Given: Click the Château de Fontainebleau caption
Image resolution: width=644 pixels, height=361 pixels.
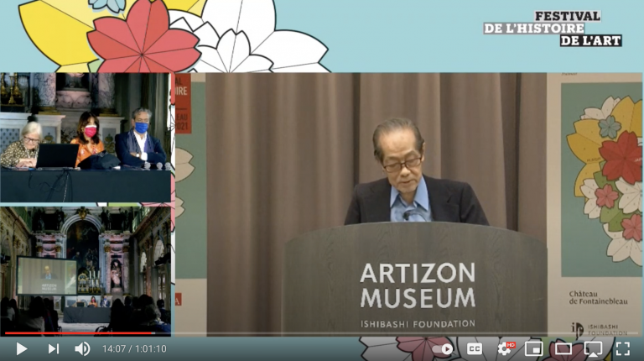Looking at the screenshot, I should (x=598, y=298).
